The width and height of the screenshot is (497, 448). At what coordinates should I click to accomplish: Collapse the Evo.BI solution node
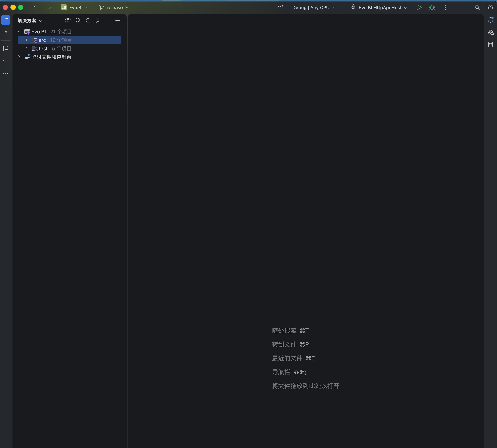coord(19,32)
